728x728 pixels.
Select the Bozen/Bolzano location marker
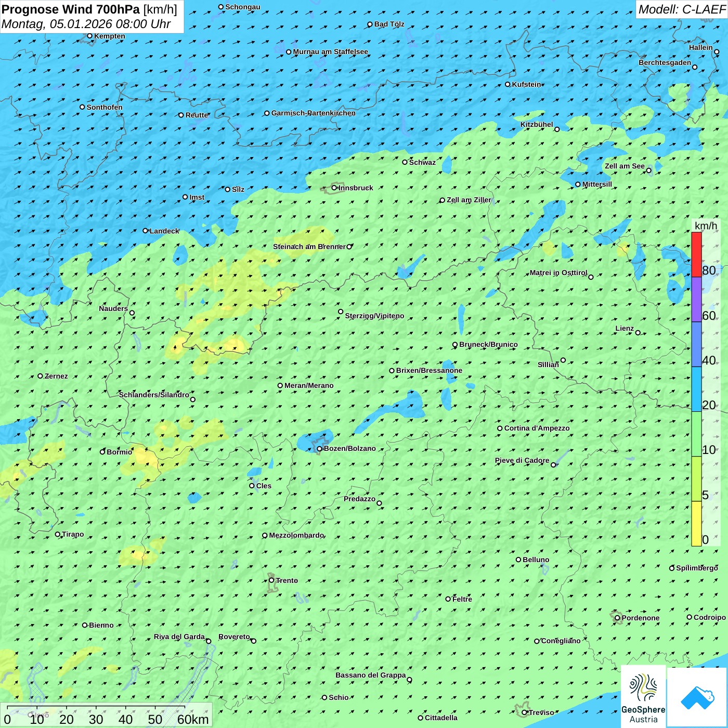[319, 449]
